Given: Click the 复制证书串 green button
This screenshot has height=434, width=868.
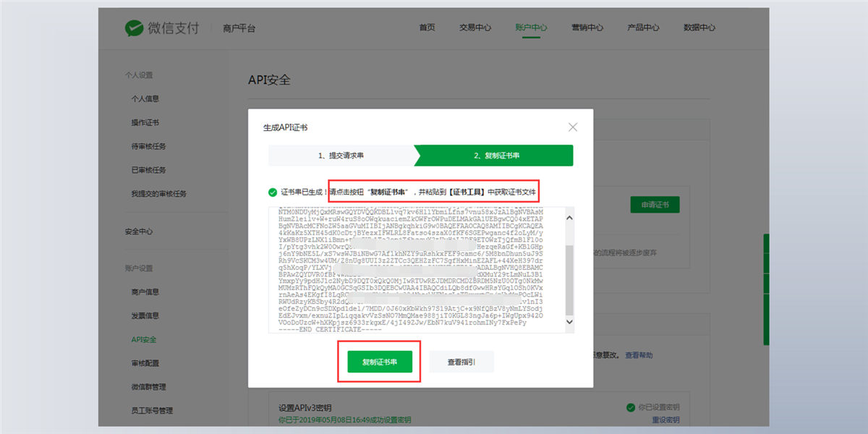Looking at the screenshot, I should (x=380, y=361).
